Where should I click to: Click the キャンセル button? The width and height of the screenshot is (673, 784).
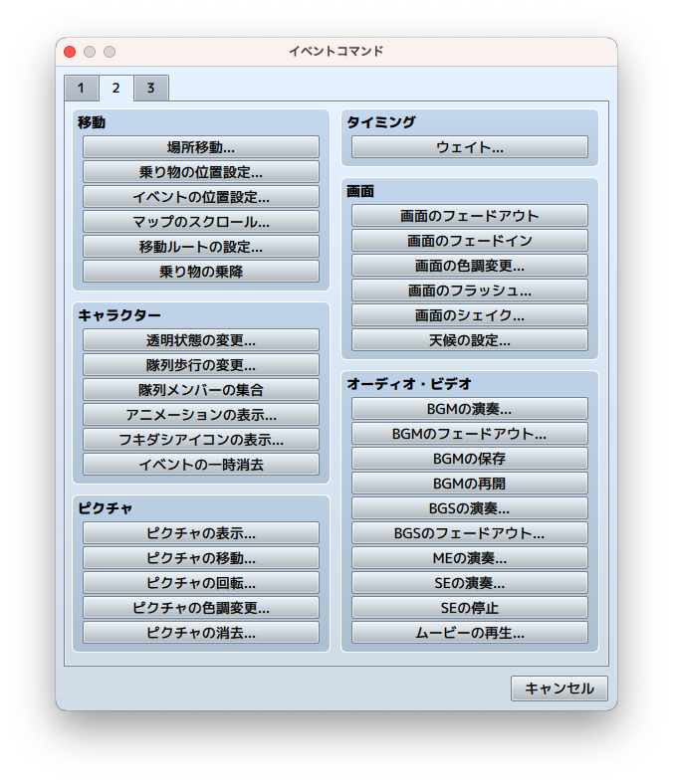(560, 688)
